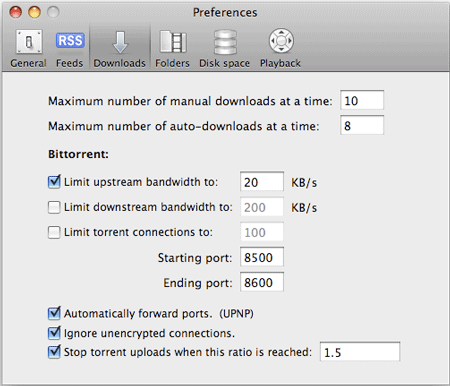Click the Bittorrent: section heading
450x386 pixels.
(78, 154)
